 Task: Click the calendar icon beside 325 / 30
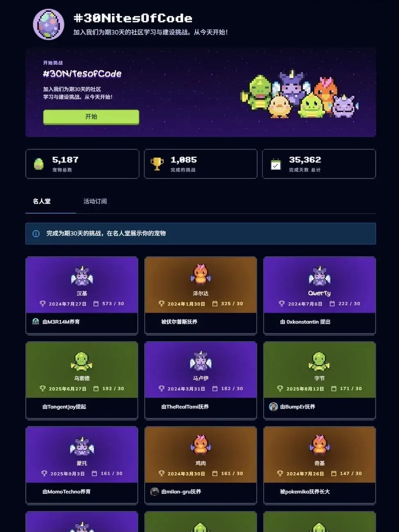click(215, 304)
